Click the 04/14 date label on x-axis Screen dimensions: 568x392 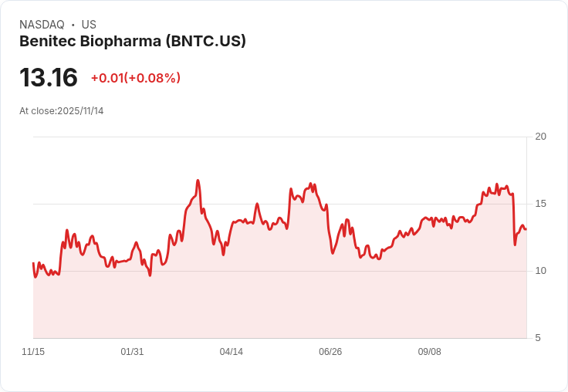coord(231,351)
